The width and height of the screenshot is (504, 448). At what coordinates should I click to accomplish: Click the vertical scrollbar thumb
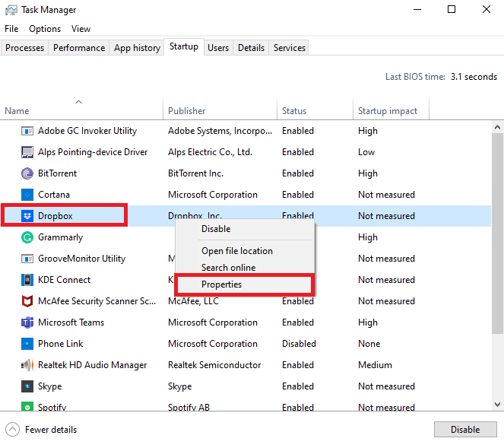coord(498,234)
